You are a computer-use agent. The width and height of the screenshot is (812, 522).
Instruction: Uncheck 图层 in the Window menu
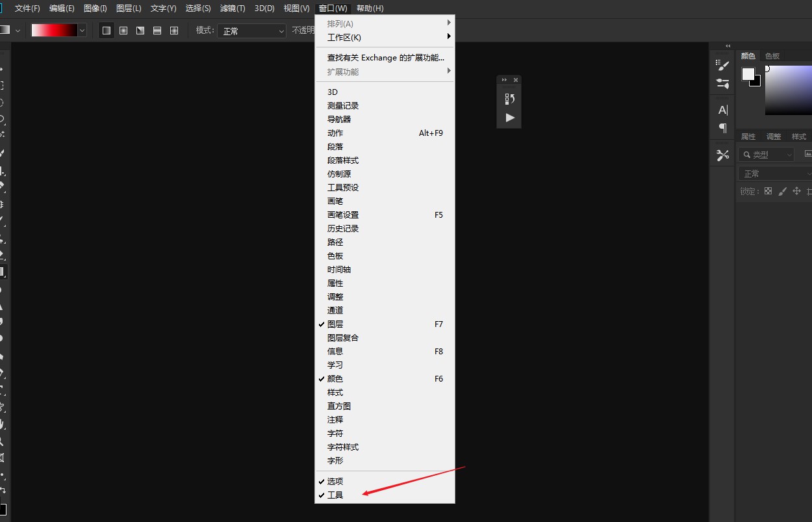pyautogui.click(x=335, y=324)
